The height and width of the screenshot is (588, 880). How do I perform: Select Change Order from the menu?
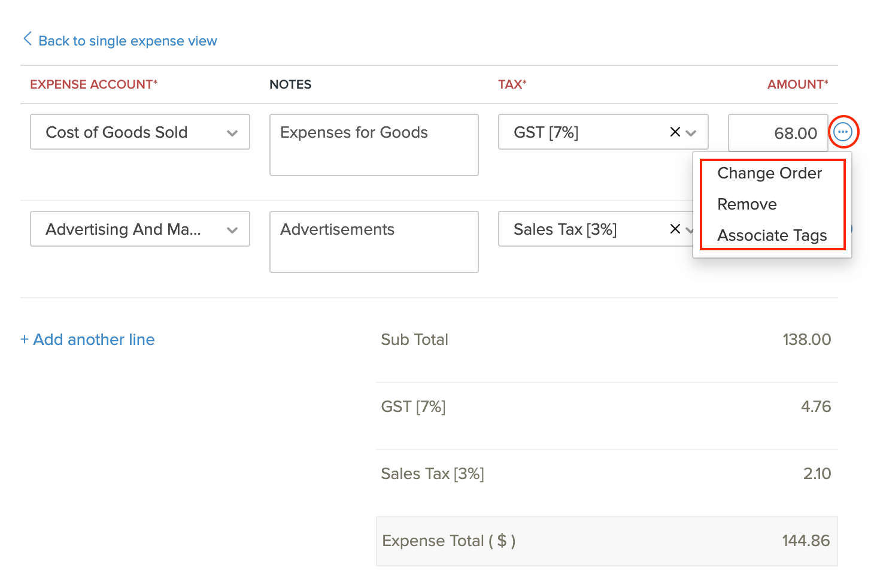(x=769, y=173)
